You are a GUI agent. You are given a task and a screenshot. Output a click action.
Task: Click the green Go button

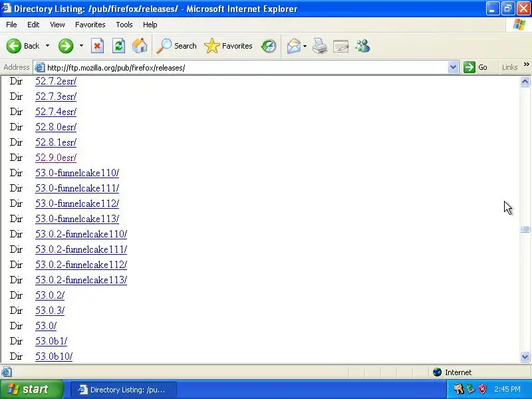pos(475,67)
